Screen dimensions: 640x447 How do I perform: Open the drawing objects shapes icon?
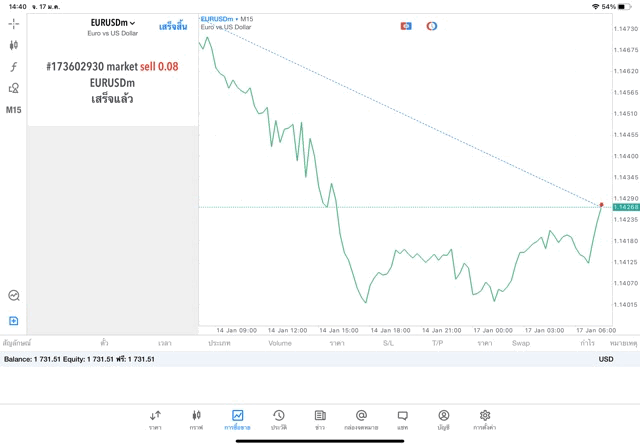tap(14, 88)
